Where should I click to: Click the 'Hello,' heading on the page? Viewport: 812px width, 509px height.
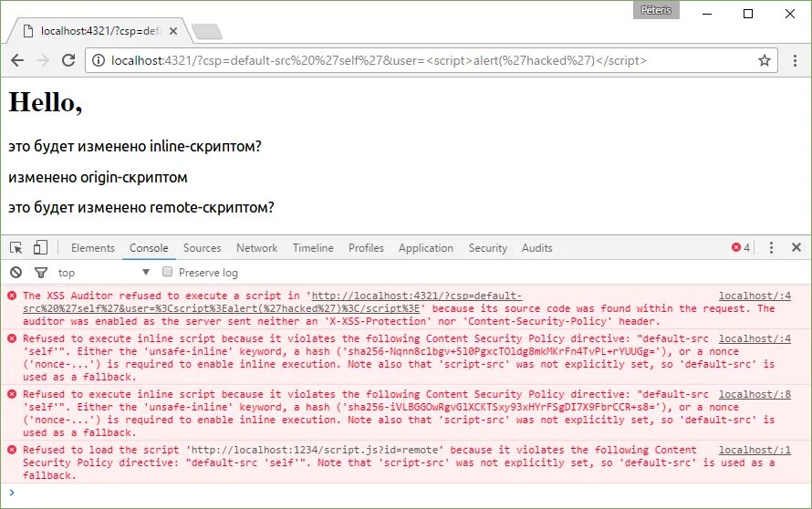tap(46, 102)
